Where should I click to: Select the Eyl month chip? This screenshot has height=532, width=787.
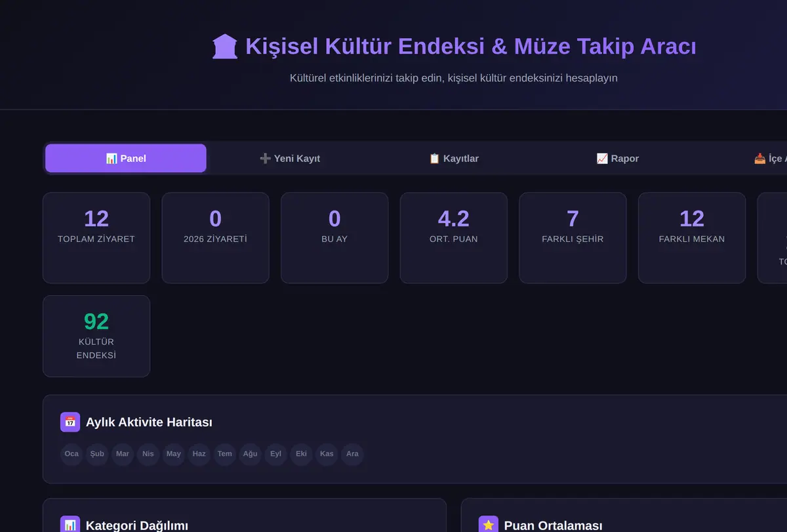(276, 454)
